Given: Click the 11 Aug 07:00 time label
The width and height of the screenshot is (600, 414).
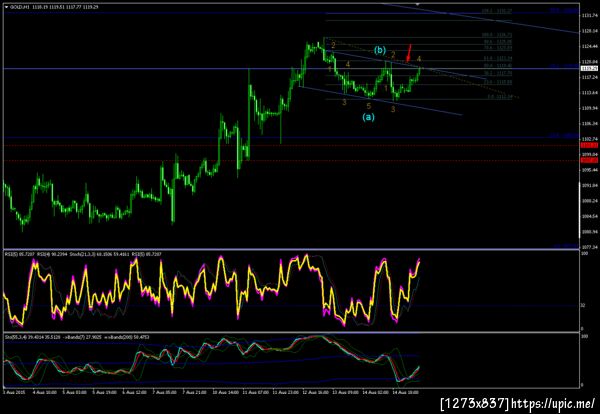Looking at the screenshot, I should coord(255,392).
